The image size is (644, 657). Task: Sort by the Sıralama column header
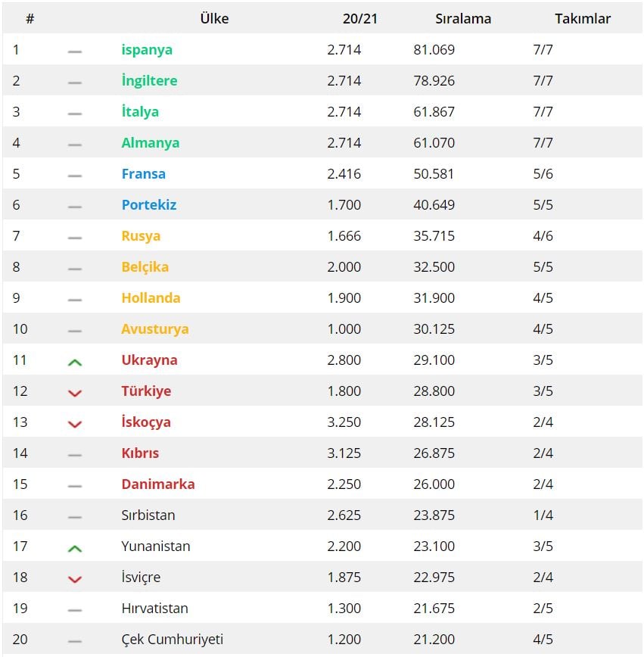(x=463, y=18)
